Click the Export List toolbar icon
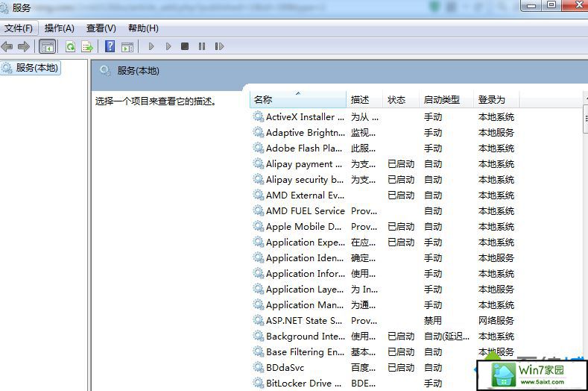The width and height of the screenshot is (588, 391). [x=87, y=46]
